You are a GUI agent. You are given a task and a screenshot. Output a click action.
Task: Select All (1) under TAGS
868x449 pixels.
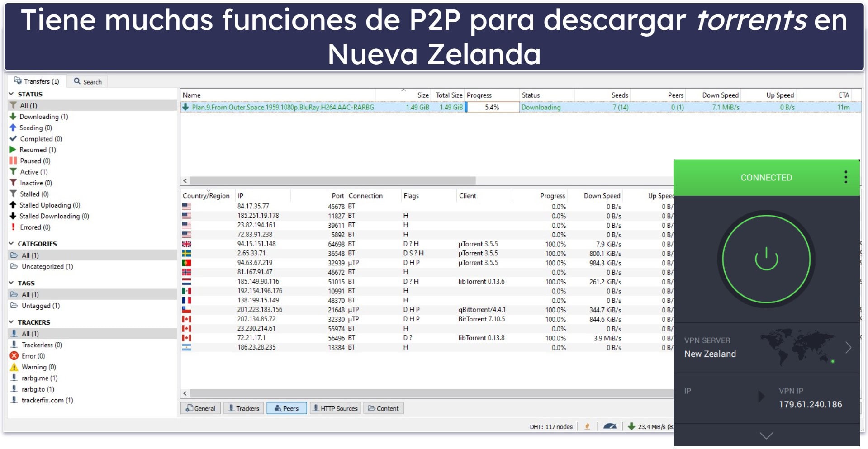(93, 294)
